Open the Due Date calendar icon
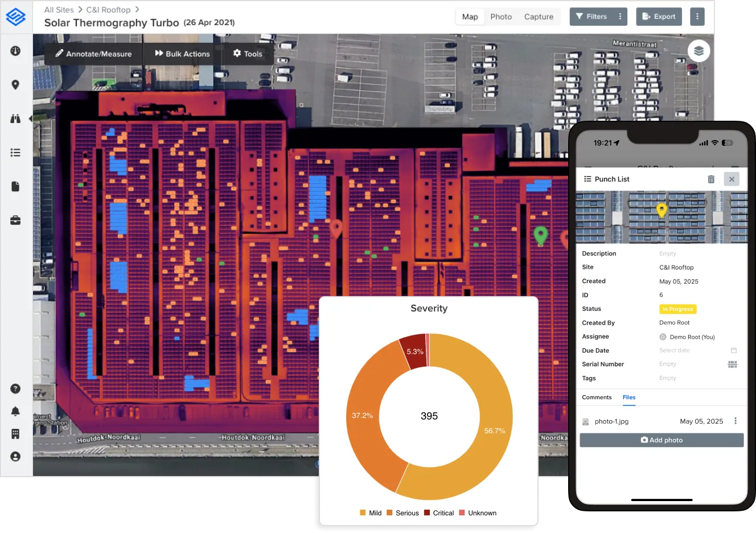The height and width of the screenshot is (533, 756). 734,350
